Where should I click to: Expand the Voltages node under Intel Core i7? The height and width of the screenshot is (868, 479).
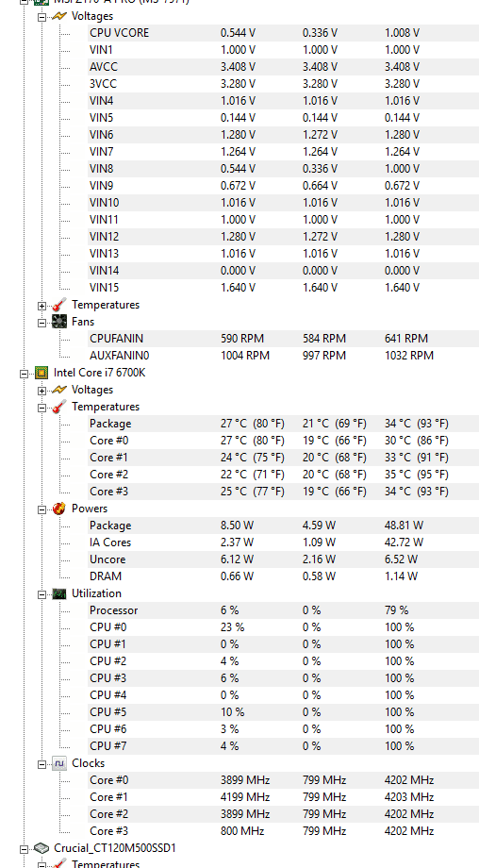(41, 391)
